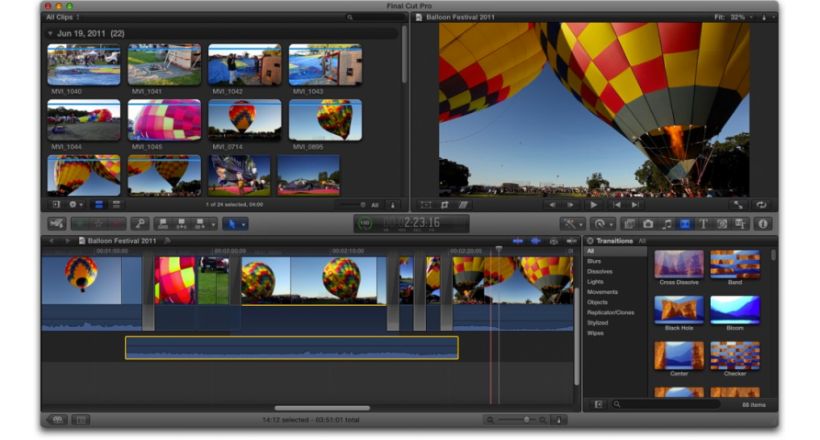Toggle the Transitions browser button

point(685,224)
